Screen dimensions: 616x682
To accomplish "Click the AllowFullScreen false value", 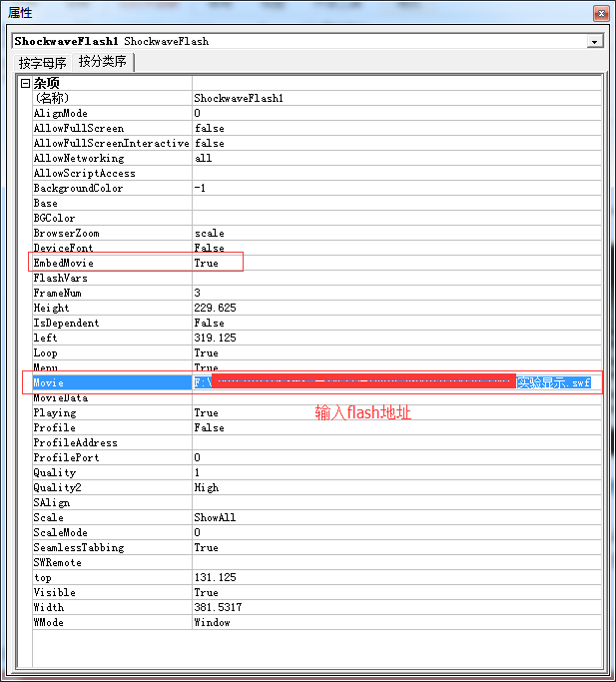I will [x=396, y=128].
